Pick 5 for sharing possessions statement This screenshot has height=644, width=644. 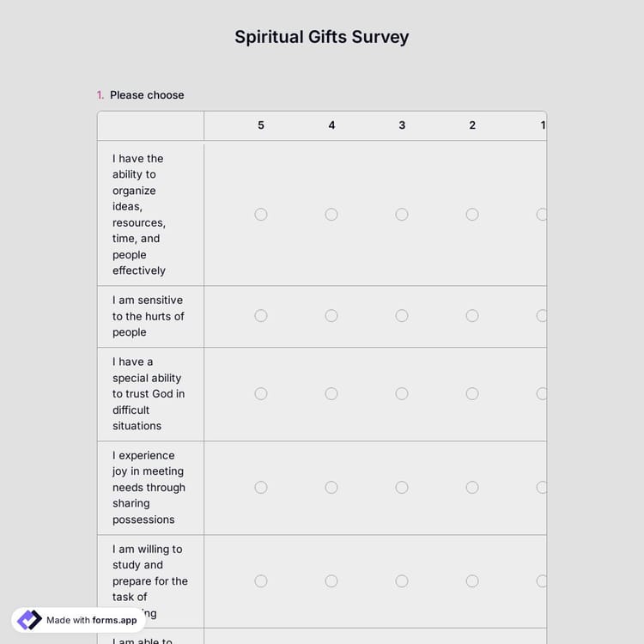coord(261,488)
